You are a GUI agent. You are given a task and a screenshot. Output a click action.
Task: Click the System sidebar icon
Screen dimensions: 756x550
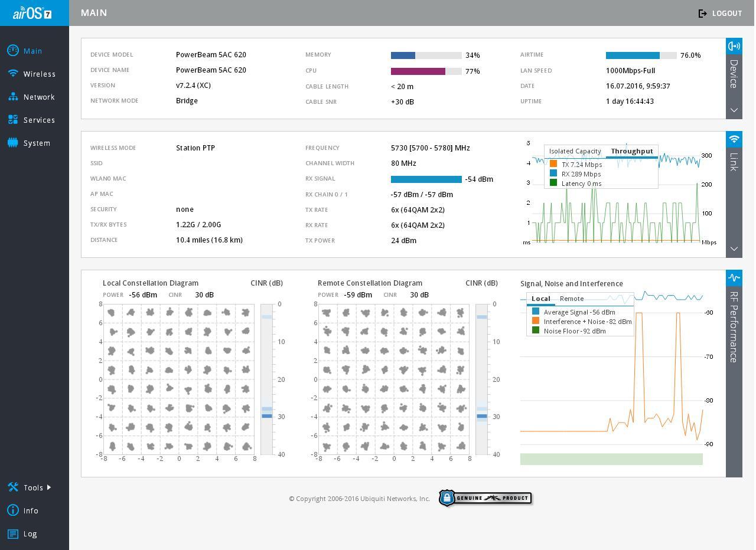(13, 143)
